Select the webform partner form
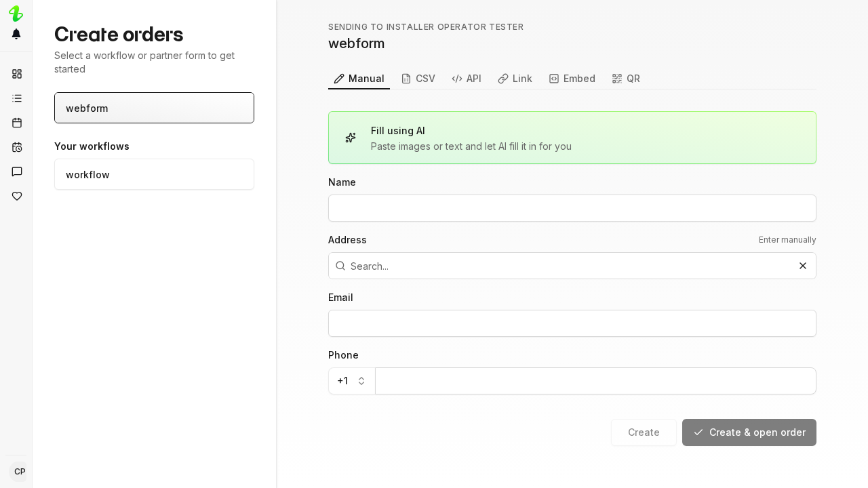 (154, 108)
